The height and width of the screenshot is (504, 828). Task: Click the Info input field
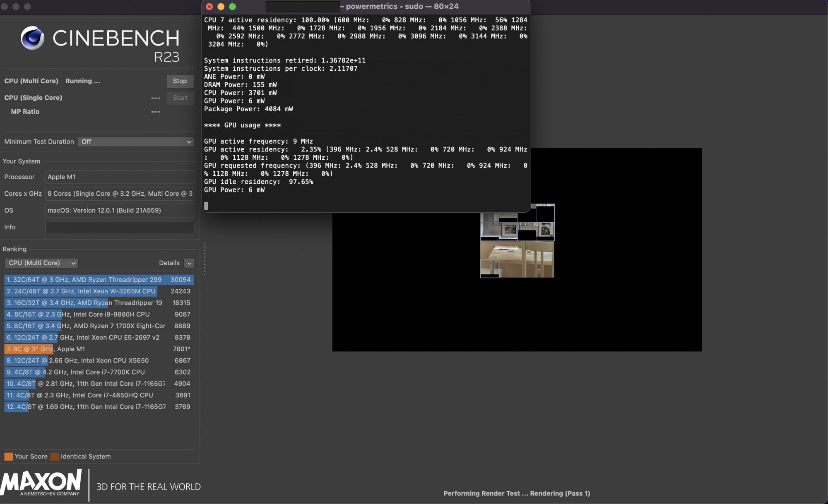[120, 227]
